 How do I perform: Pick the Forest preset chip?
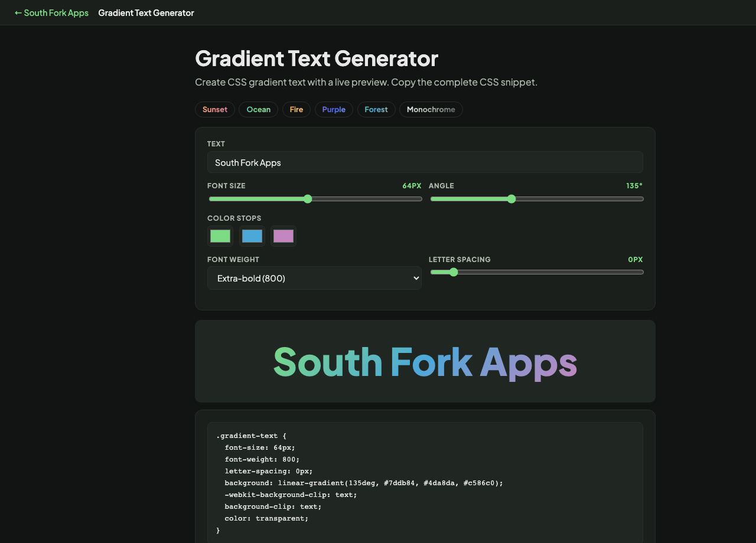[x=376, y=109]
